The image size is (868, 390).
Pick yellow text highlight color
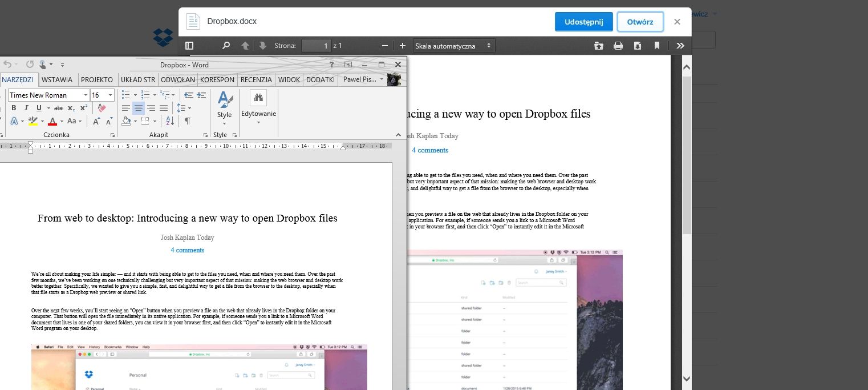pyautogui.click(x=33, y=121)
